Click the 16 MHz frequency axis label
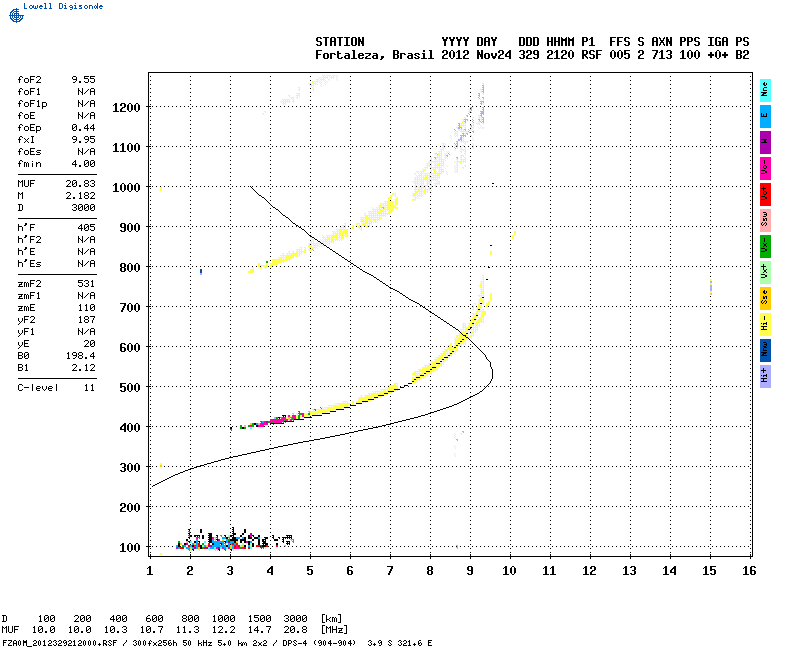 click(749, 571)
